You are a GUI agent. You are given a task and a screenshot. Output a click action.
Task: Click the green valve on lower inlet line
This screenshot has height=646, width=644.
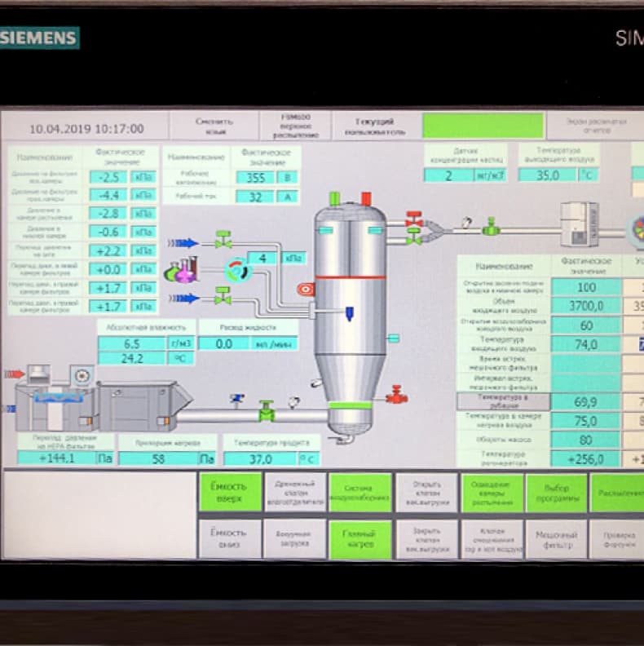click(x=223, y=296)
